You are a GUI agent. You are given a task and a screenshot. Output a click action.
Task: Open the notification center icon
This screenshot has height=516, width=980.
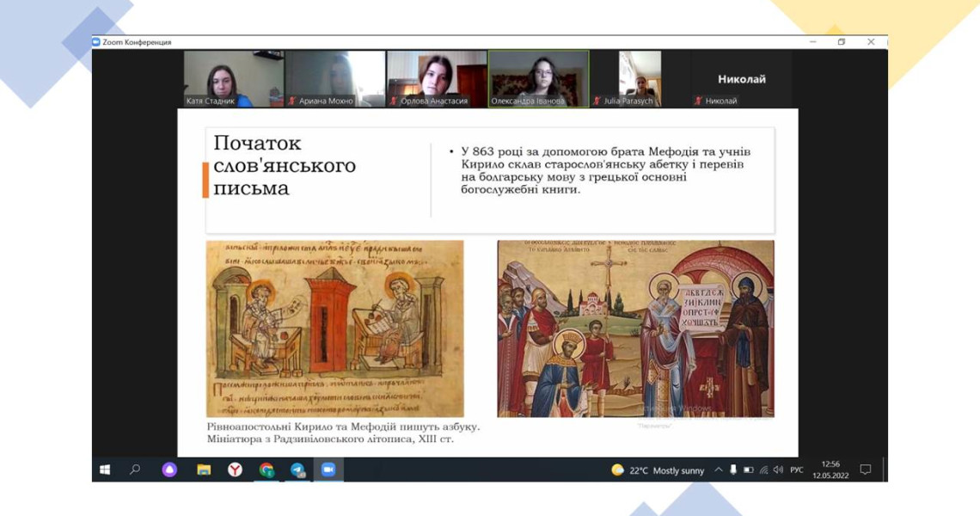[x=866, y=470]
